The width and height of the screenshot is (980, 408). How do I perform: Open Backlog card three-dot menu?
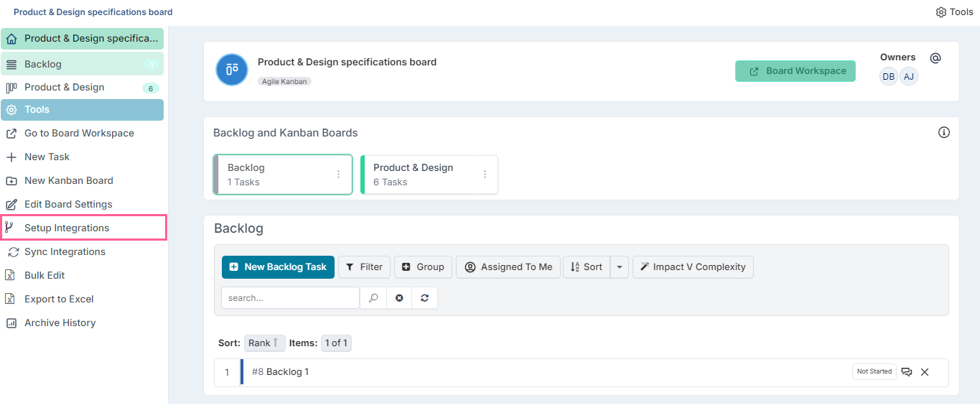(x=339, y=175)
